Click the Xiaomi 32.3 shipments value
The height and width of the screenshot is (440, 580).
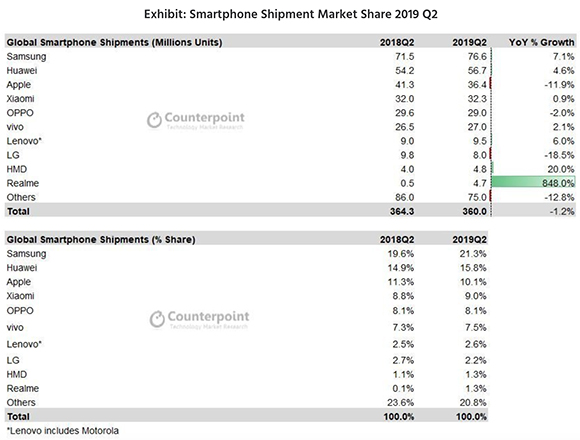click(477, 99)
